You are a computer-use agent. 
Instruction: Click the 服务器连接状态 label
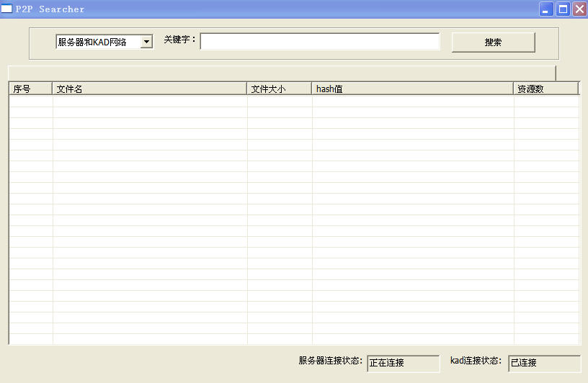[330, 361]
